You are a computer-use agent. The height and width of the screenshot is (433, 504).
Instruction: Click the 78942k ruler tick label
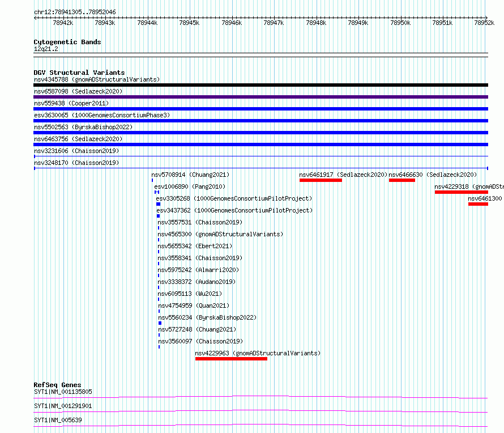click(x=63, y=23)
